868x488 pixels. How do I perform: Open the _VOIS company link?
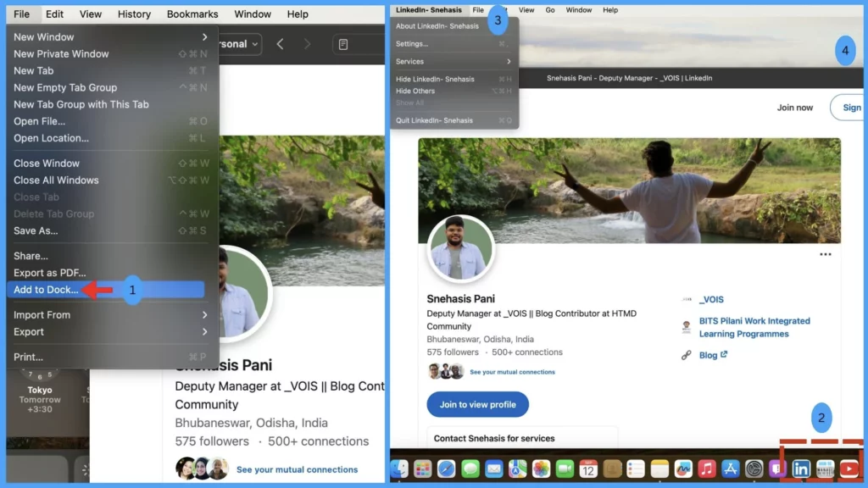[x=711, y=299]
